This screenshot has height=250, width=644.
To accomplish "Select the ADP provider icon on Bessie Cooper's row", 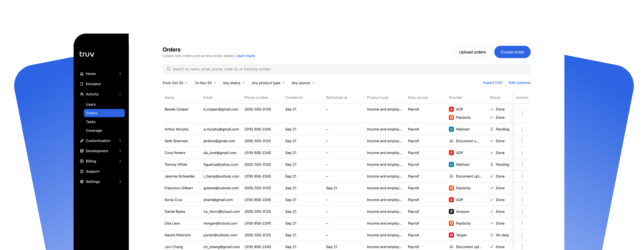I will point(451,109).
